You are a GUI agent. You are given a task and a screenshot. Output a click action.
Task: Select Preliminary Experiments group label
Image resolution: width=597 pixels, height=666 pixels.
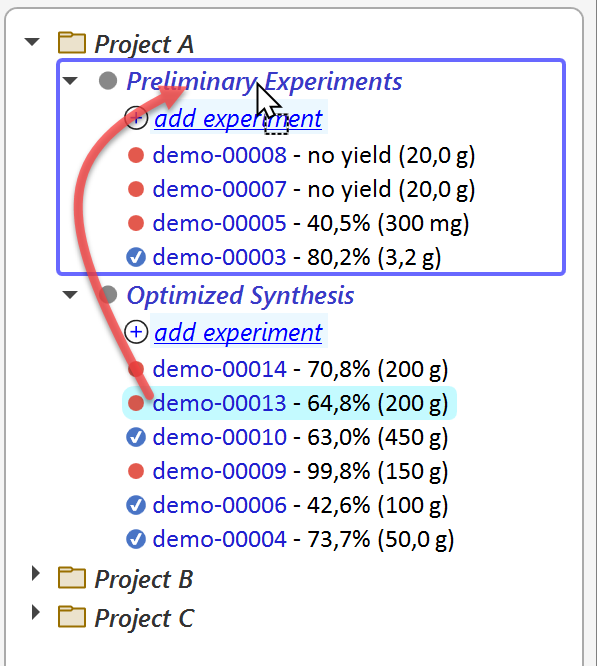(x=264, y=81)
